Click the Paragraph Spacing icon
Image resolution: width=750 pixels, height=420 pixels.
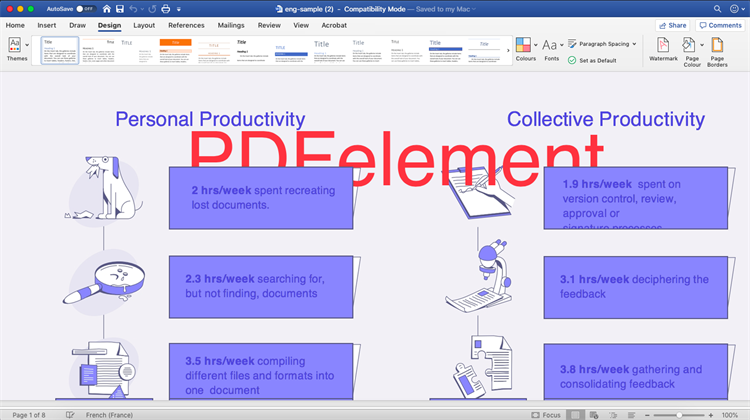coord(572,44)
